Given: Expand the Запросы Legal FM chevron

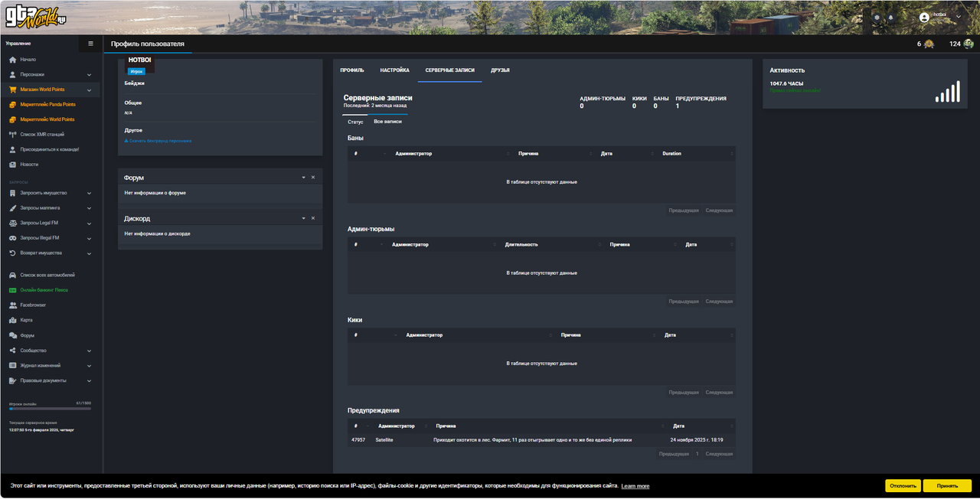Looking at the screenshot, I should [x=90, y=223].
